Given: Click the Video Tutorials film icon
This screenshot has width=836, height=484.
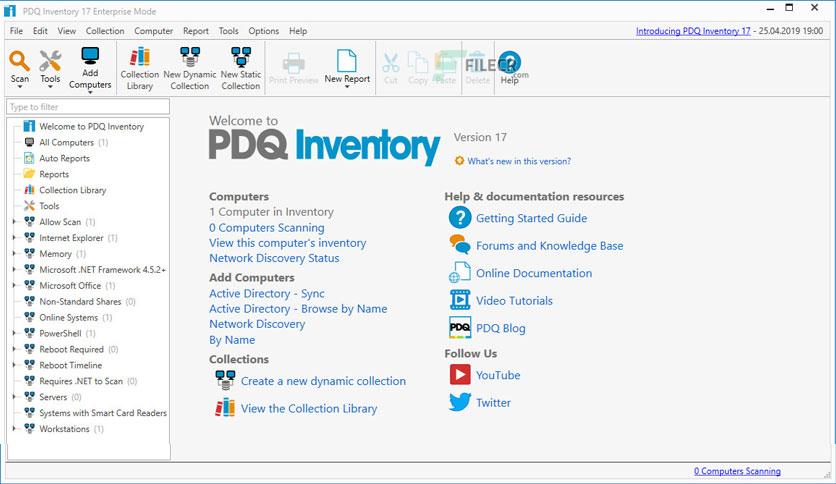Looking at the screenshot, I should click(x=460, y=300).
